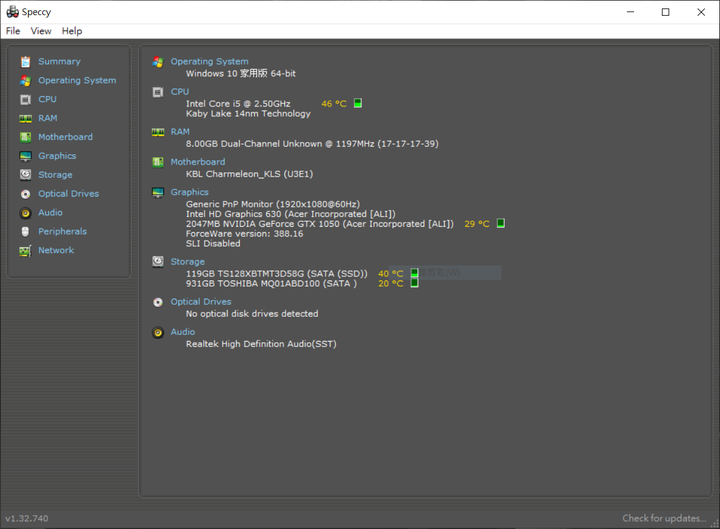Click the Operating System heading link in main panel
The image size is (720, 529).
click(209, 62)
